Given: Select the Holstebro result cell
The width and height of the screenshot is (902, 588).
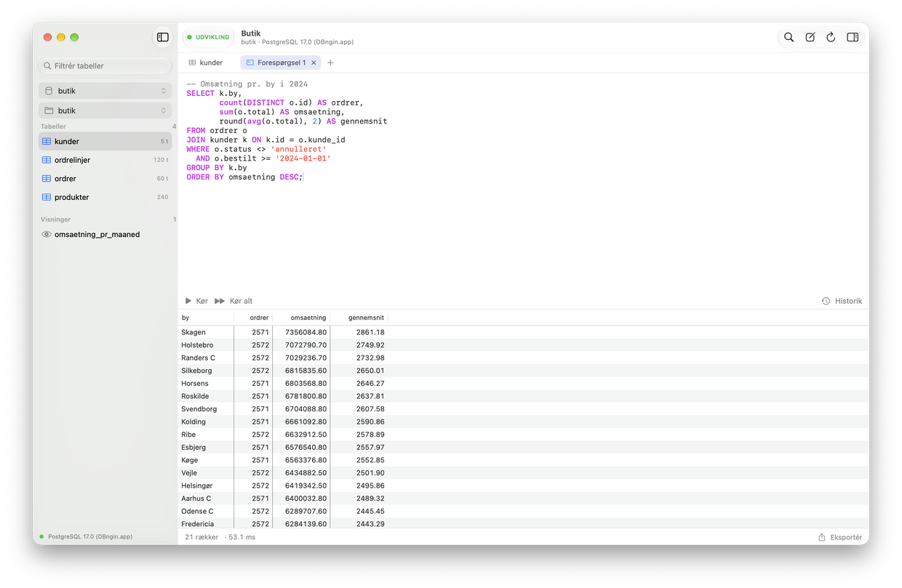Looking at the screenshot, I should pos(206,345).
